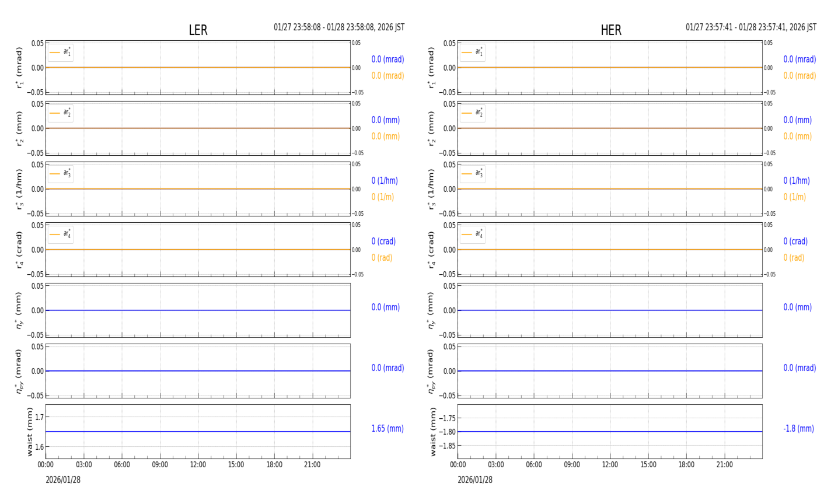Viewport: 824px width, 504px height.
Task: Click '0 (1/hm)' value in HER panel
Action: tap(797, 181)
